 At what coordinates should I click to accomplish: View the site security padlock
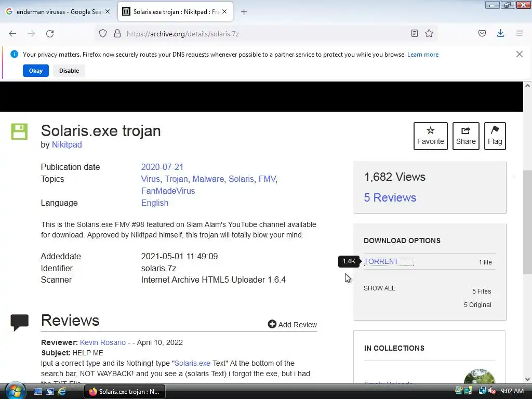pyautogui.click(x=117, y=34)
